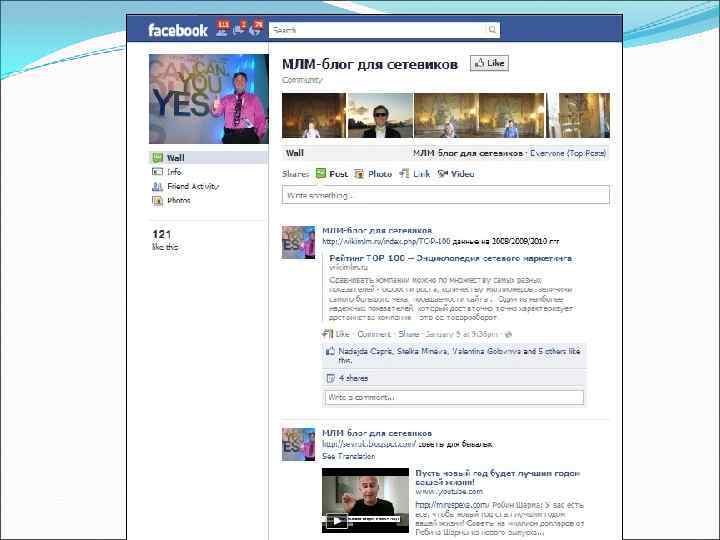Open Рейтинг TOP 100 article title
This screenshot has width=720, height=540.
click(x=450, y=258)
